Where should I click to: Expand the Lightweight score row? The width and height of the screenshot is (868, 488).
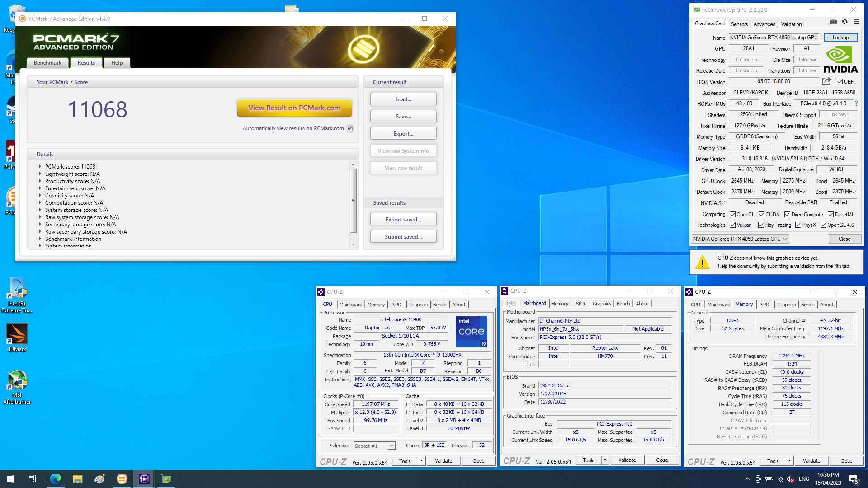(x=40, y=174)
